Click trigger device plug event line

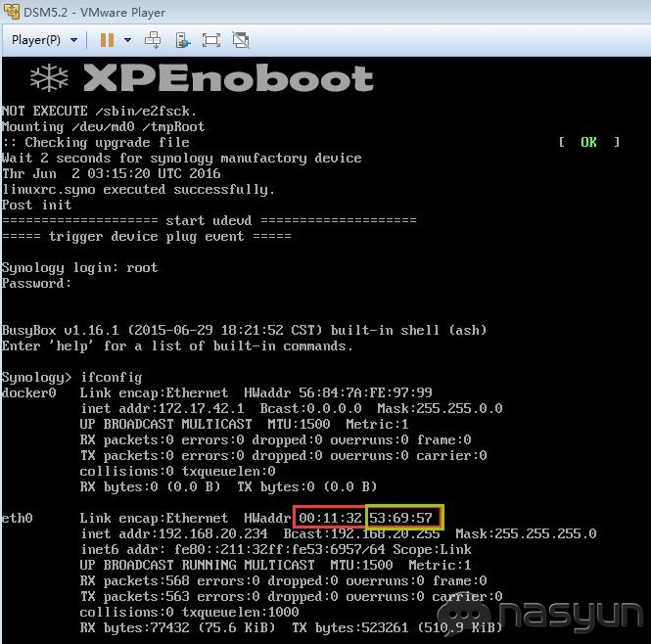147,237
